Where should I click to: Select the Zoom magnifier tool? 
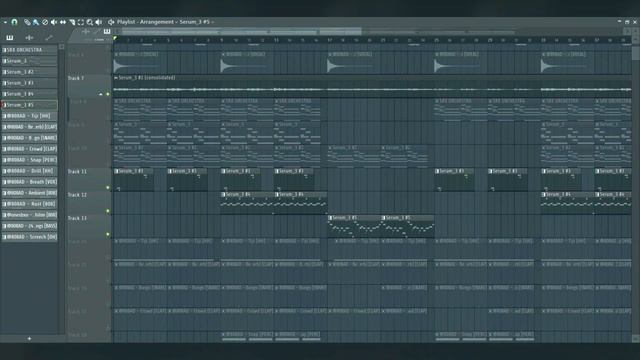pos(90,22)
